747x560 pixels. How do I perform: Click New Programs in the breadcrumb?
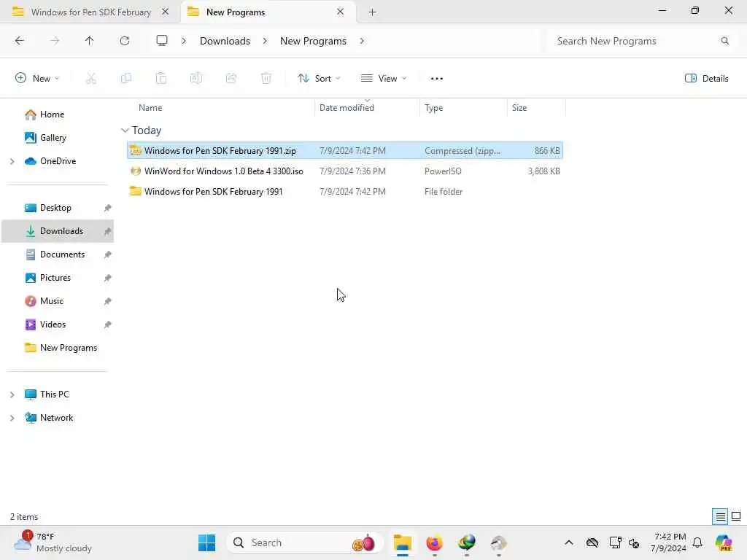coord(313,41)
